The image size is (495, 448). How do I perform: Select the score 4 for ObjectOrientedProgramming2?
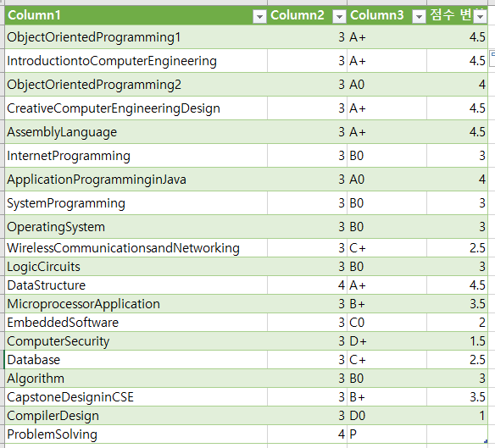457,84
